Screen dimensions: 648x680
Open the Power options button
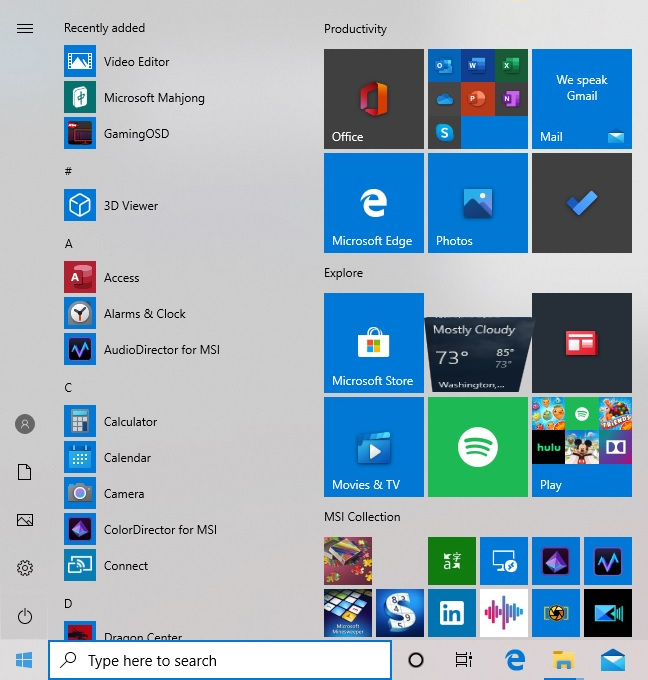[x=25, y=616]
